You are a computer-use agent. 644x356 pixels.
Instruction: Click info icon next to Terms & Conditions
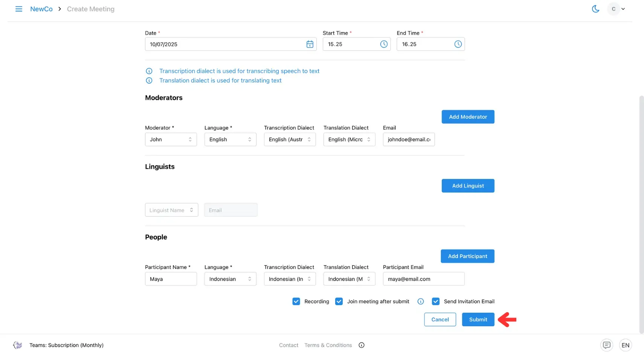point(362,345)
